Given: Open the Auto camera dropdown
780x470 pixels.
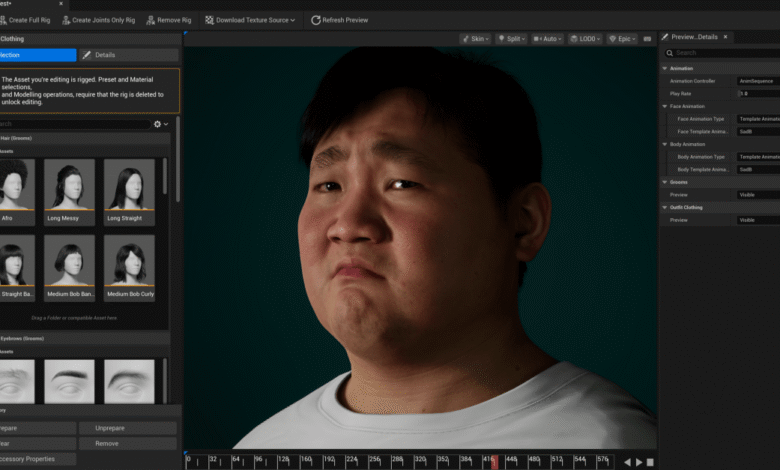Looking at the screenshot, I should point(548,39).
